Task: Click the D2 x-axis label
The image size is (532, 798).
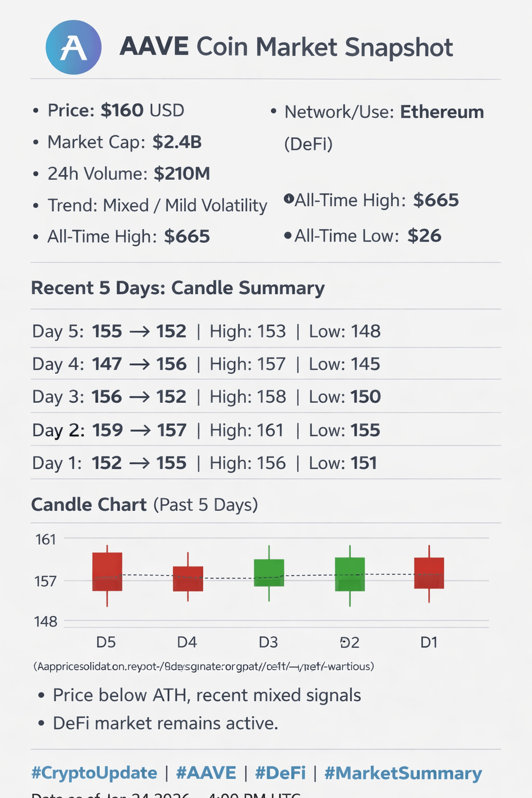Action: [x=350, y=643]
